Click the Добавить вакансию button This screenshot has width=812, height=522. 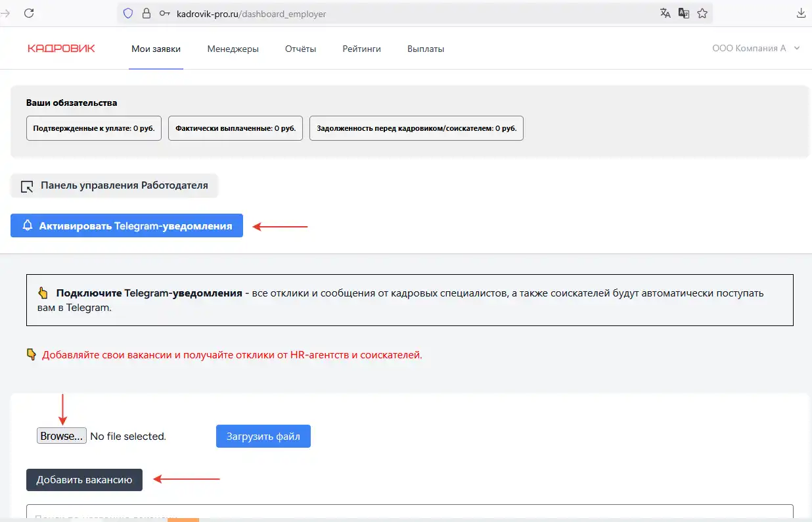click(84, 480)
